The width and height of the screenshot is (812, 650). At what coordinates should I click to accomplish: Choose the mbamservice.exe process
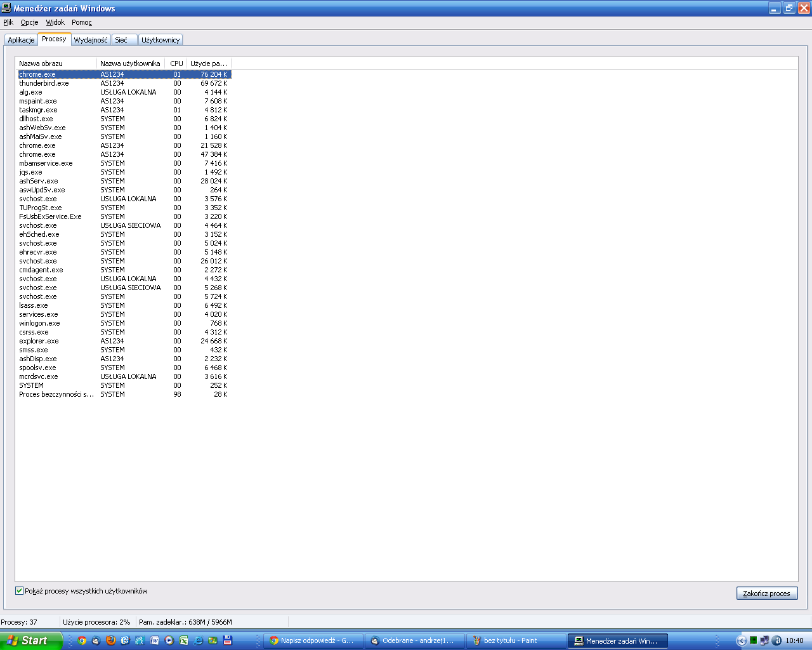pos(124,163)
